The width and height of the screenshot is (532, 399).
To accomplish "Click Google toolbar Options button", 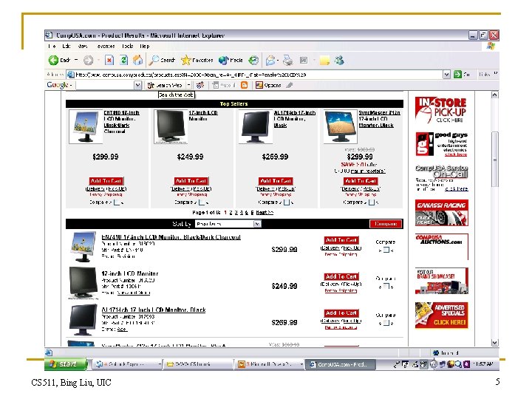I will click(x=268, y=85).
